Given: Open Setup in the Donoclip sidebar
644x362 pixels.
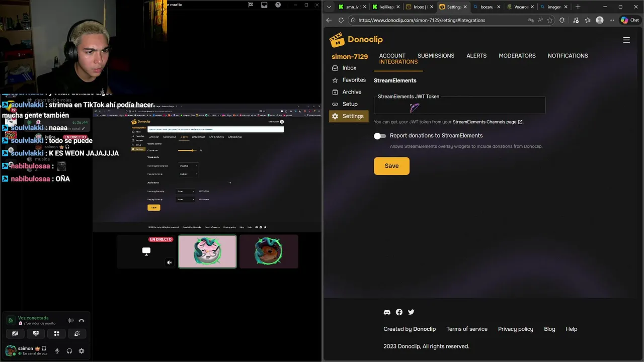Looking at the screenshot, I should pyautogui.click(x=349, y=104).
